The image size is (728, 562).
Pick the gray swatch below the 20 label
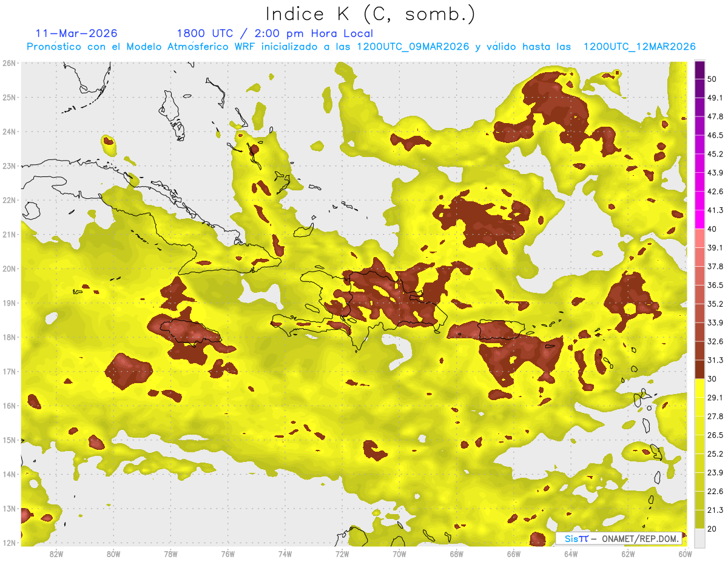pyautogui.click(x=699, y=538)
